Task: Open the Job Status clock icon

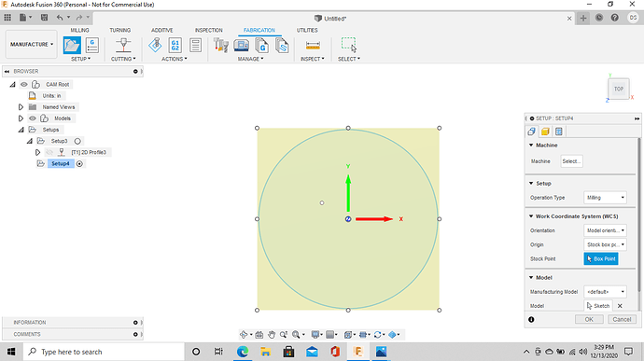Action: [x=599, y=18]
